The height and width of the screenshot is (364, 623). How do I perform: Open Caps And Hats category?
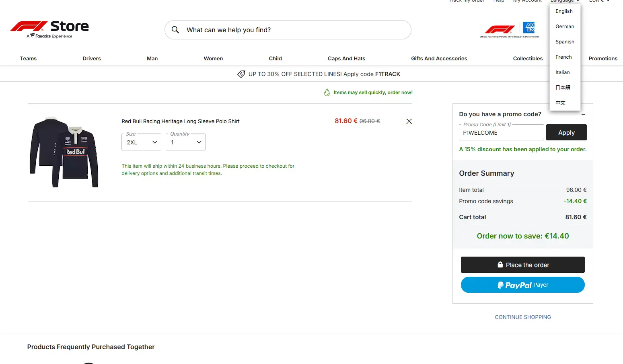pos(346,59)
